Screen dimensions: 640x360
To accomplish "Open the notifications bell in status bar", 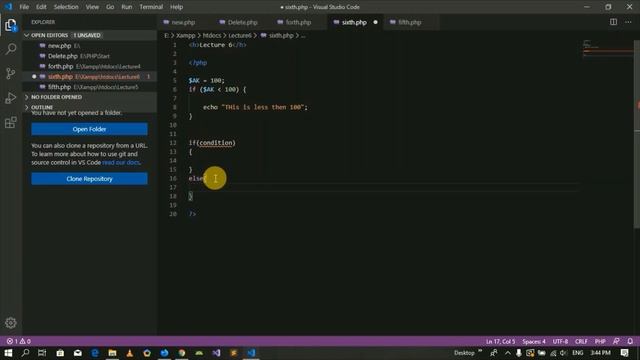I will point(630,341).
